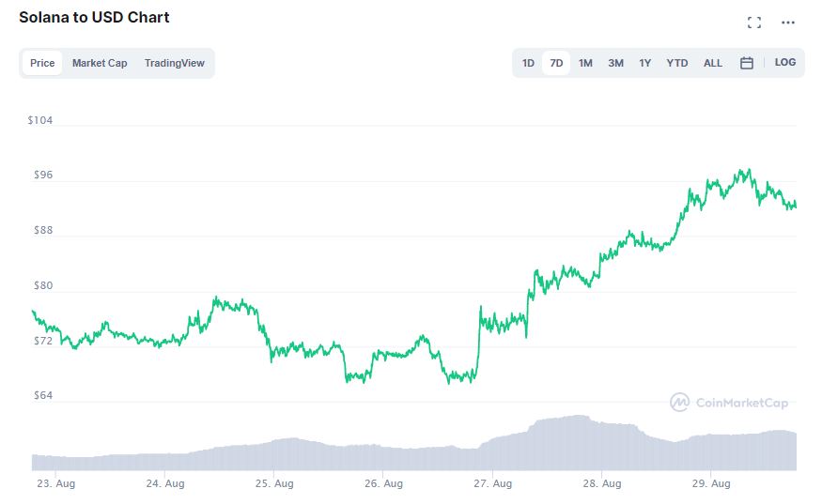Select the 7D time range
This screenshot has width=822, height=504.
tap(556, 63)
